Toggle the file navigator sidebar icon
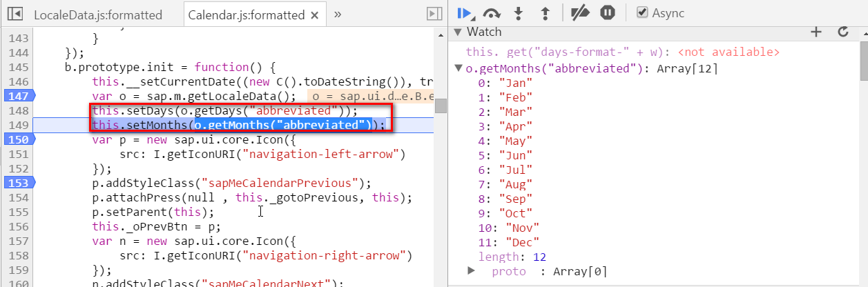 [x=16, y=14]
